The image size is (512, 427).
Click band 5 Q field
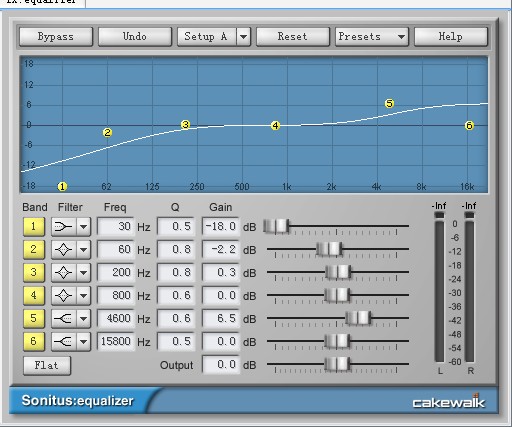pos(176,318)
